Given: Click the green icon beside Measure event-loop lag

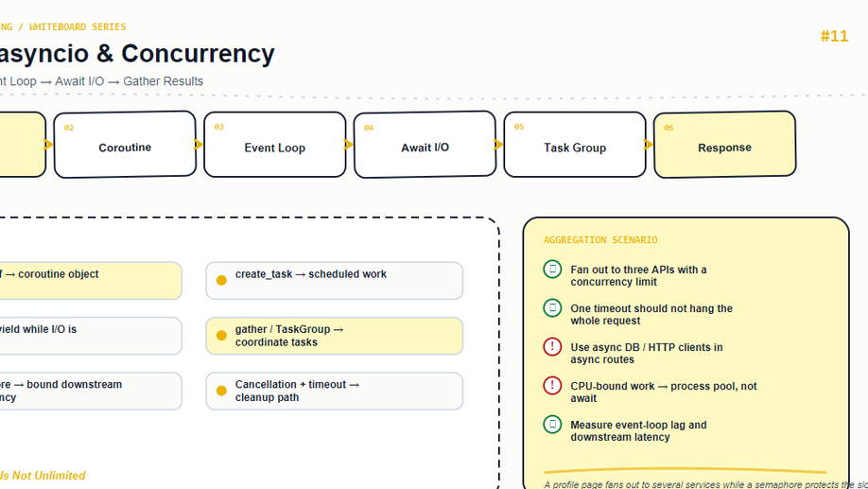Looking at the screenshot, I should point(552,424).
